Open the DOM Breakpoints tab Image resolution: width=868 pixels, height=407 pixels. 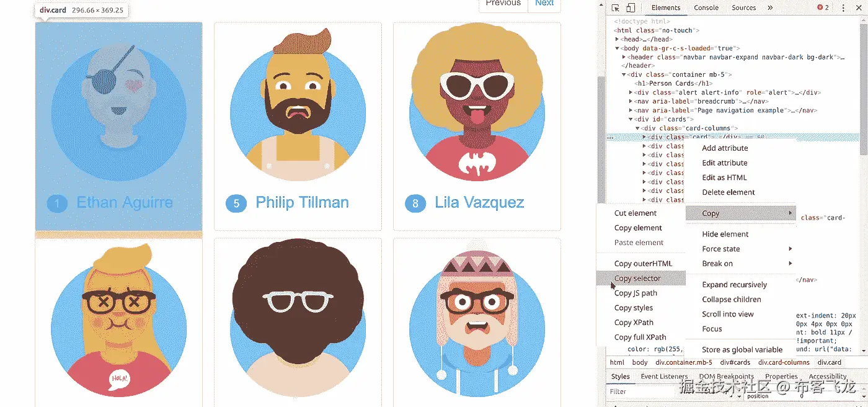coord(726,377)
